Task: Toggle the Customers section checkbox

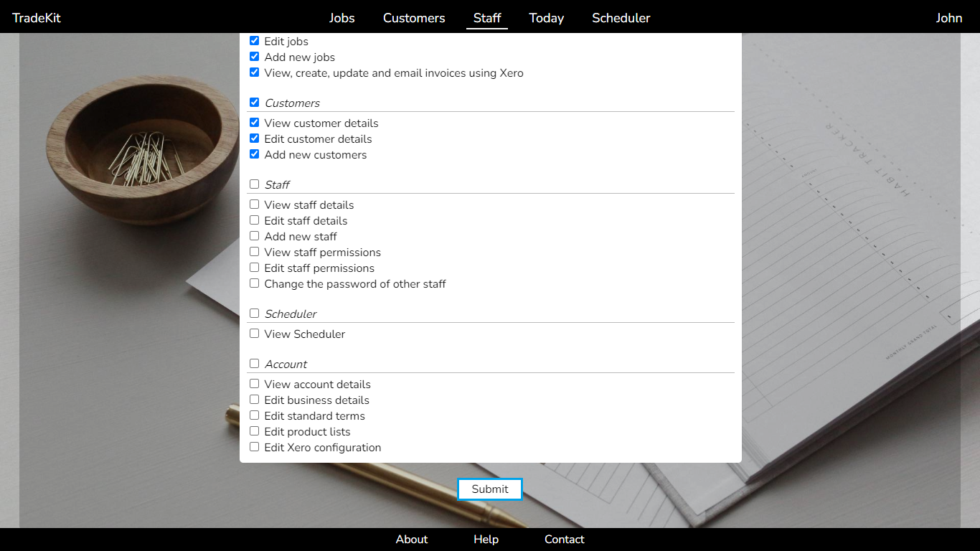Action: point(254,103)
